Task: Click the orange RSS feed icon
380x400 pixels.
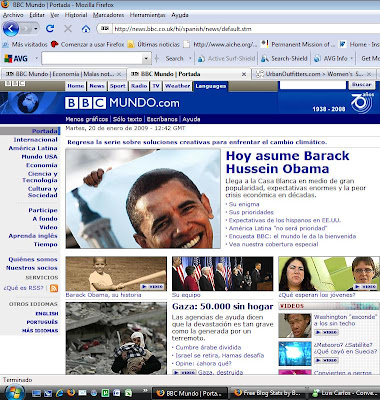Action: click(x=54, y=288)
